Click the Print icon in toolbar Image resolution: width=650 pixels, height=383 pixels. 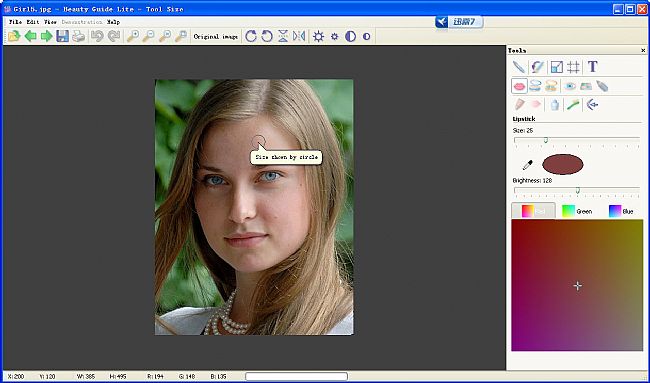[78, 36]
